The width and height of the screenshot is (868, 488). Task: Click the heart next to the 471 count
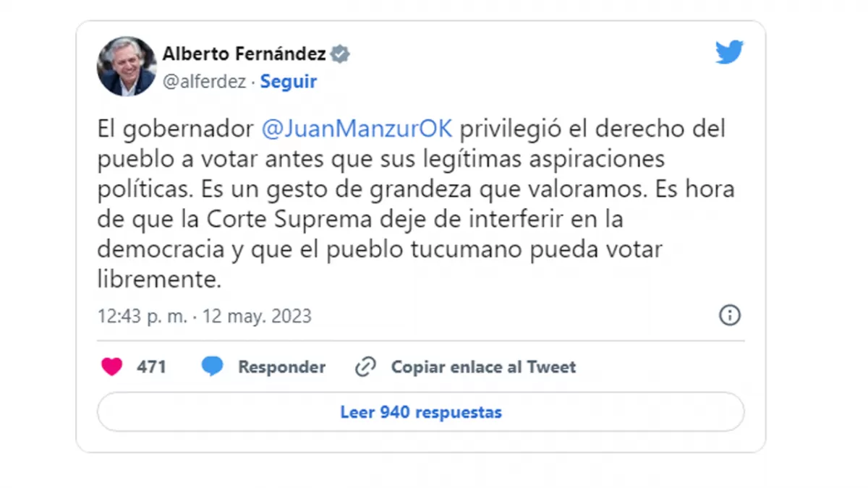[x=112, y=367]
